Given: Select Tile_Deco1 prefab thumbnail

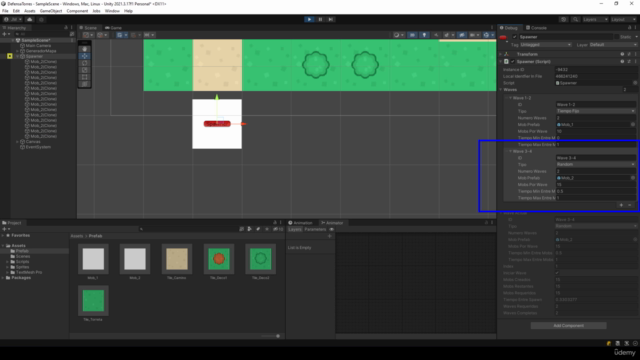Looking at the screenshot, I should [x=219, y=259].
